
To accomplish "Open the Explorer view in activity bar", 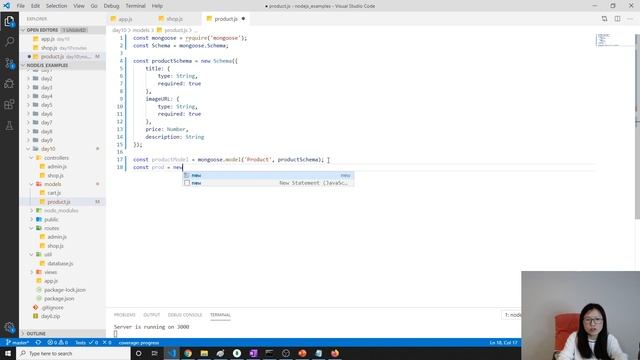I will pos(9,21).
